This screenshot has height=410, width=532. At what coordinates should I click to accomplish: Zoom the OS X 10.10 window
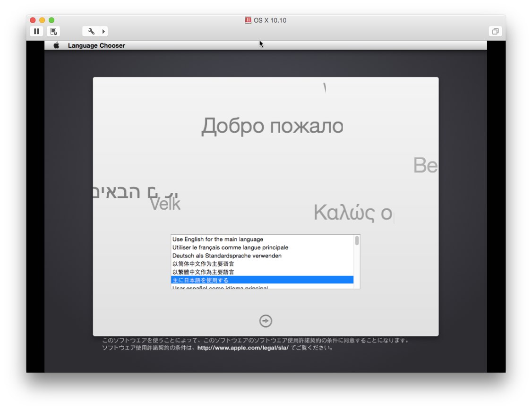click(51, 20)
